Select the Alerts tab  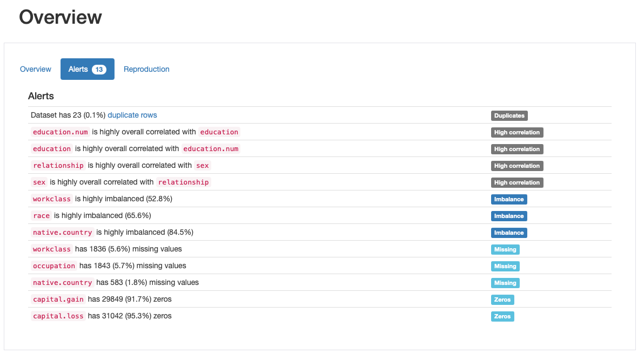78,69
